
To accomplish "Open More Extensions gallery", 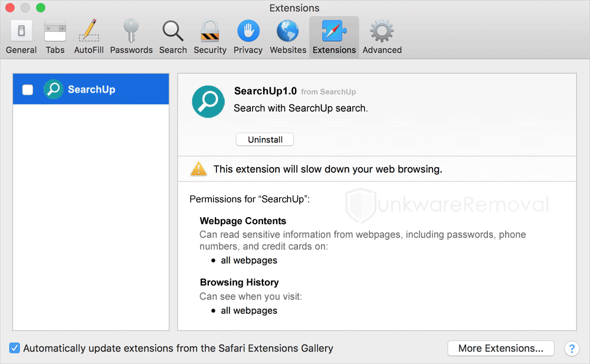I will (x=501, y=348).
